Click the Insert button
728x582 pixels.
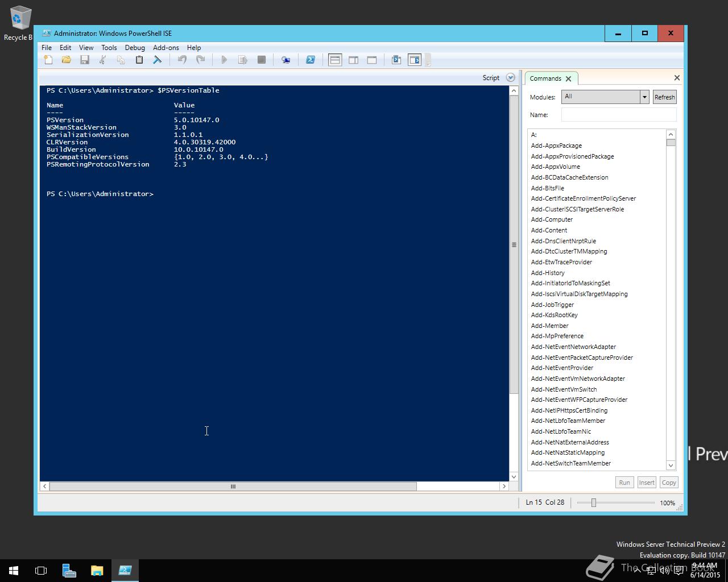click(647, 483)
